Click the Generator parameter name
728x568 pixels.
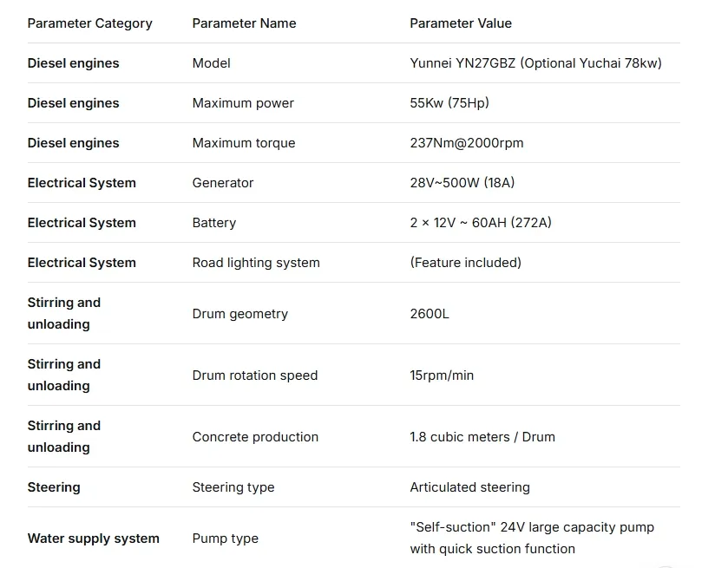tap(223, 183)
